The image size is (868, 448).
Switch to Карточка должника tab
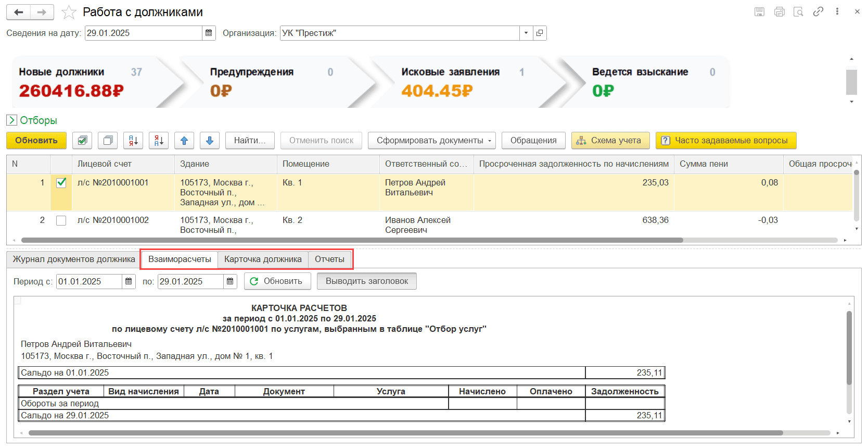(263, 259)
